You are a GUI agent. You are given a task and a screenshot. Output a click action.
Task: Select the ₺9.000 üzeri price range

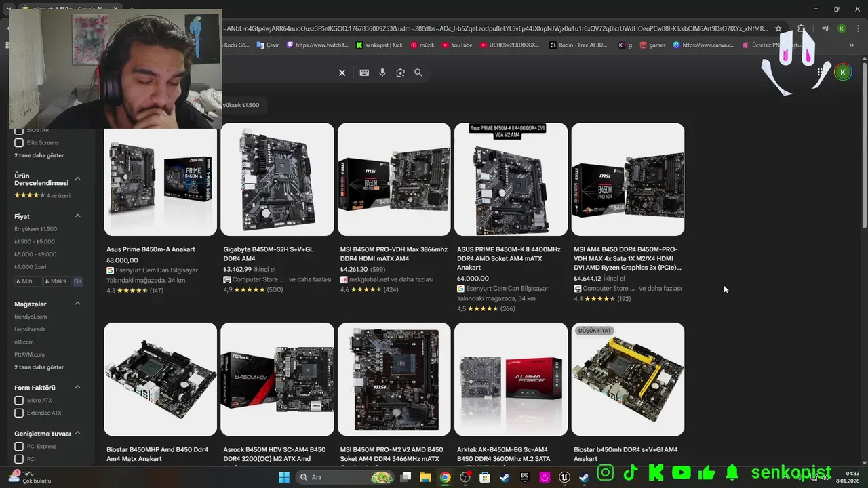[x=31, y=267]
